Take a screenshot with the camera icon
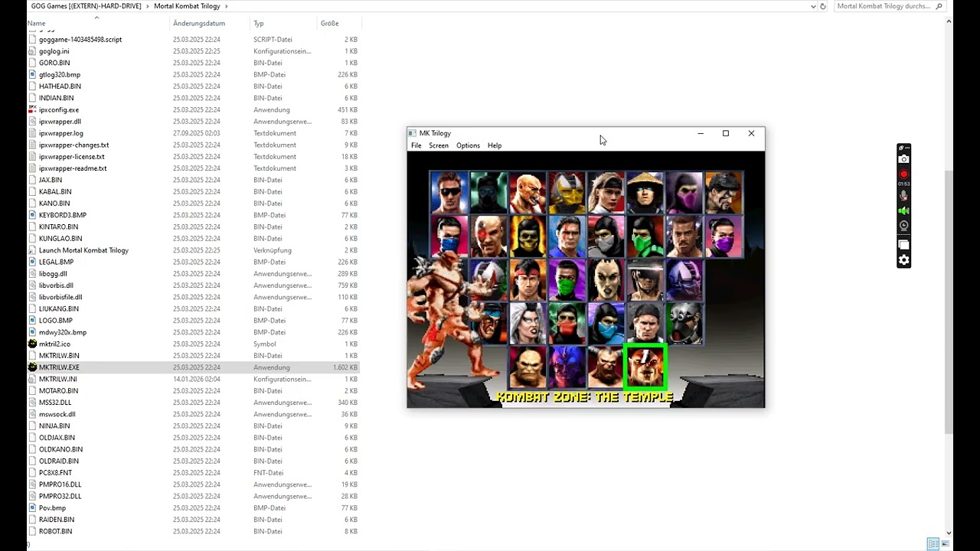980x551 pixels. pyautogui.click(x=903, y=159)
